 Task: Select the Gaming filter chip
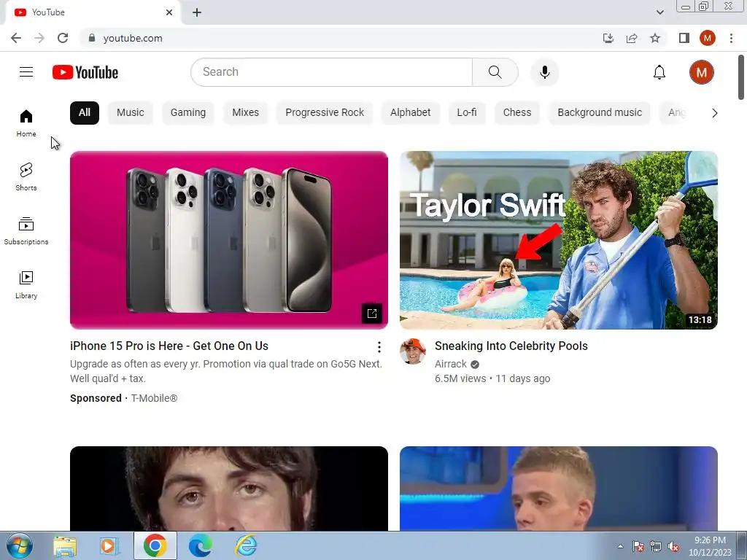(x=188, y=113)
